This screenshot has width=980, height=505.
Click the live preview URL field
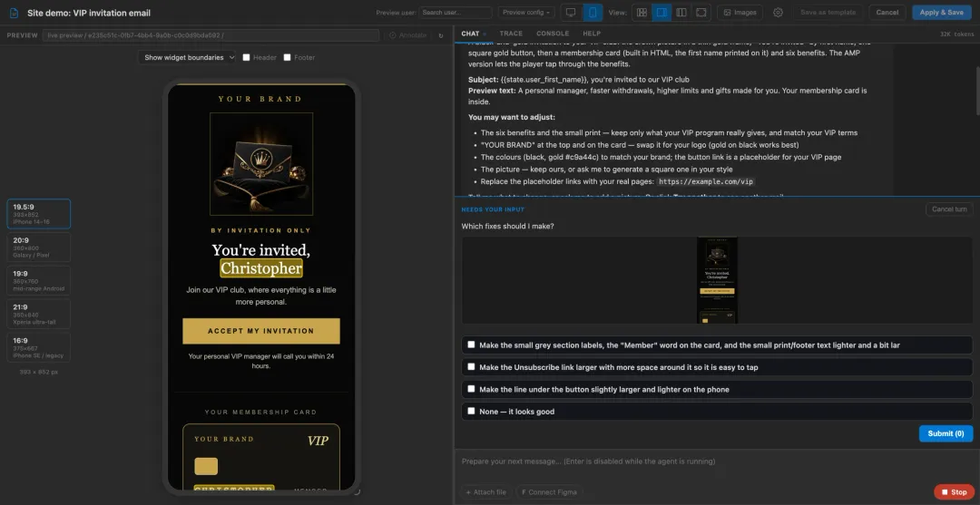(211, 35)
